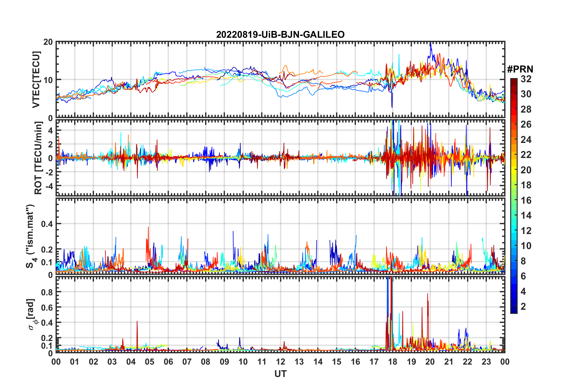Select colorbar tick label 6

pos(523,276)
